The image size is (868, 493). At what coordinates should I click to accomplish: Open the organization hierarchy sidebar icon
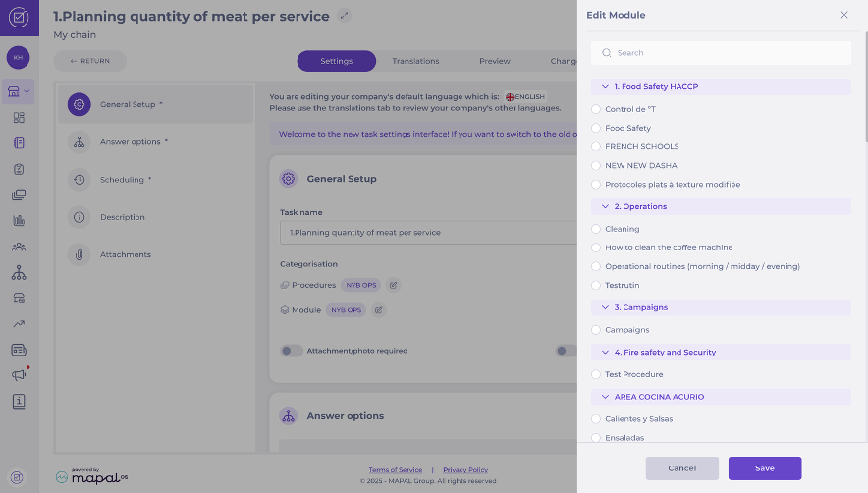point(19,272)
